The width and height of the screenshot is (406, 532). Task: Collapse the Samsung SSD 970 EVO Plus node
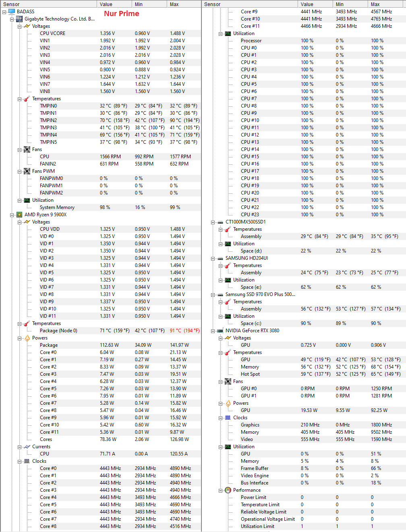(x=213, y=294)
